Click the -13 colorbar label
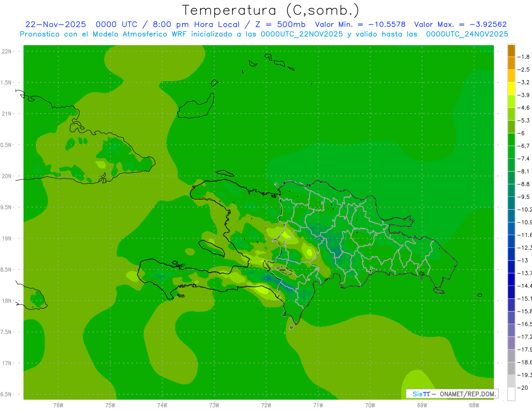 523,260
